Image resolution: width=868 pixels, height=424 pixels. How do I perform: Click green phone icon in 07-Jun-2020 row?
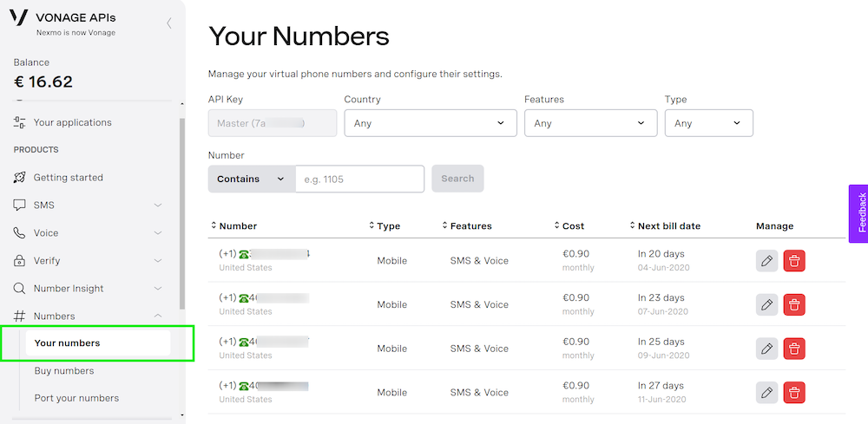[244, 298]
